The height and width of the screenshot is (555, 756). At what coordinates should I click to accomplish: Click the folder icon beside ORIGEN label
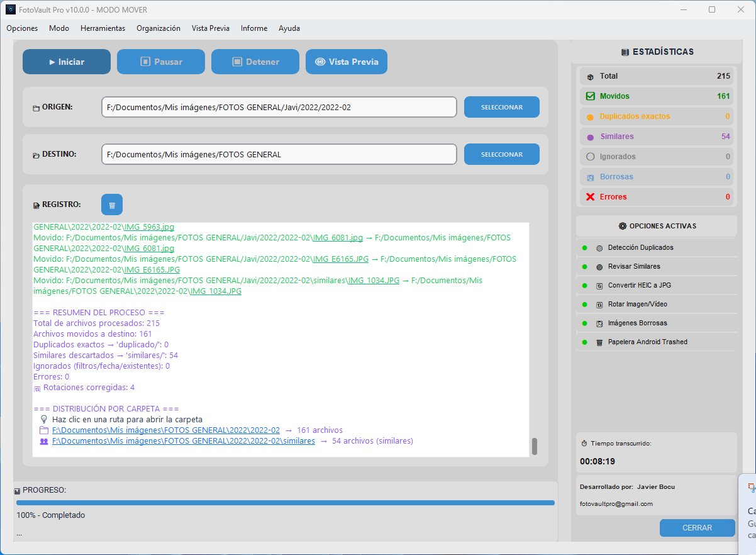pyautogui.click(x=36, y=108)
